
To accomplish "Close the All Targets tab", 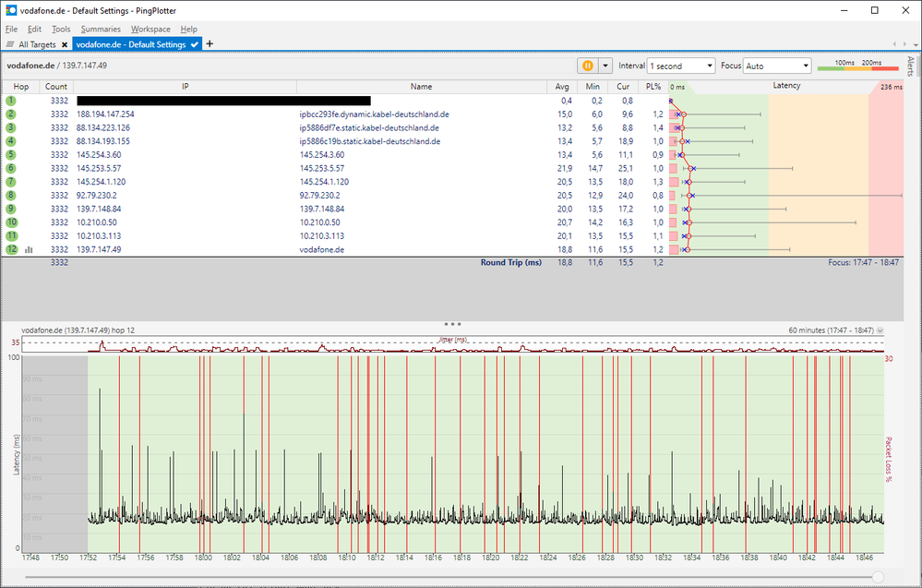I will pos(65,44).
